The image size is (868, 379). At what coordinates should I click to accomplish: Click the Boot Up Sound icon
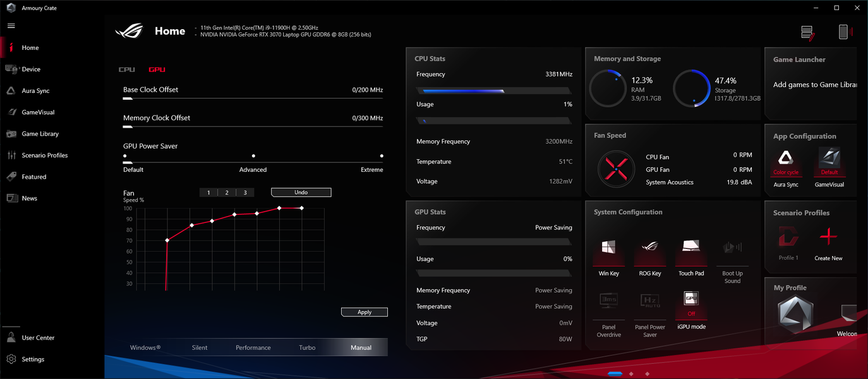pyautogui.click(x=732, y=248)
